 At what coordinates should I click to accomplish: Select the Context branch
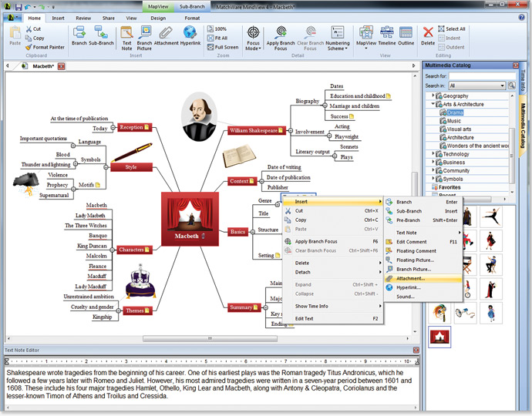[x=241, y=181]
